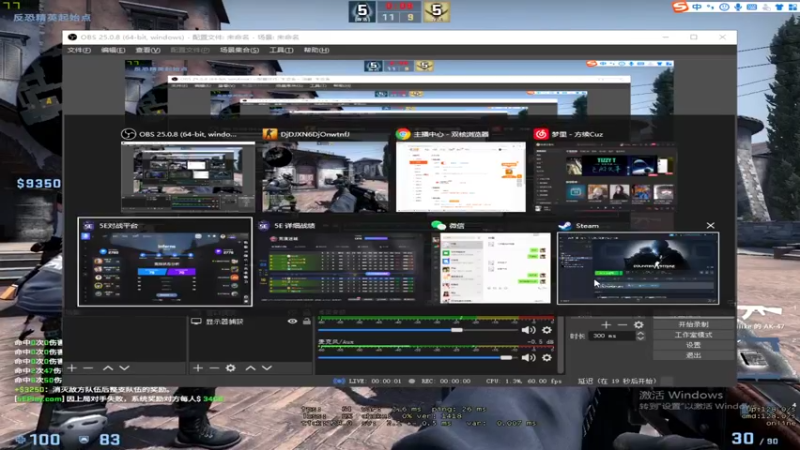Remove the scene transition with minus icon

click(622, 324)
